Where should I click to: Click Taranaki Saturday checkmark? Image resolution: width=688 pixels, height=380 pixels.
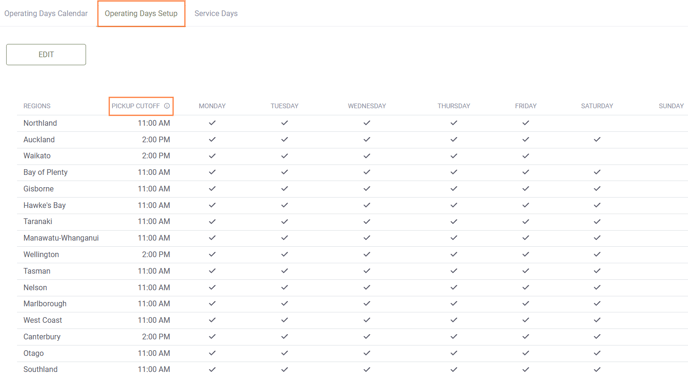(597, 222)
